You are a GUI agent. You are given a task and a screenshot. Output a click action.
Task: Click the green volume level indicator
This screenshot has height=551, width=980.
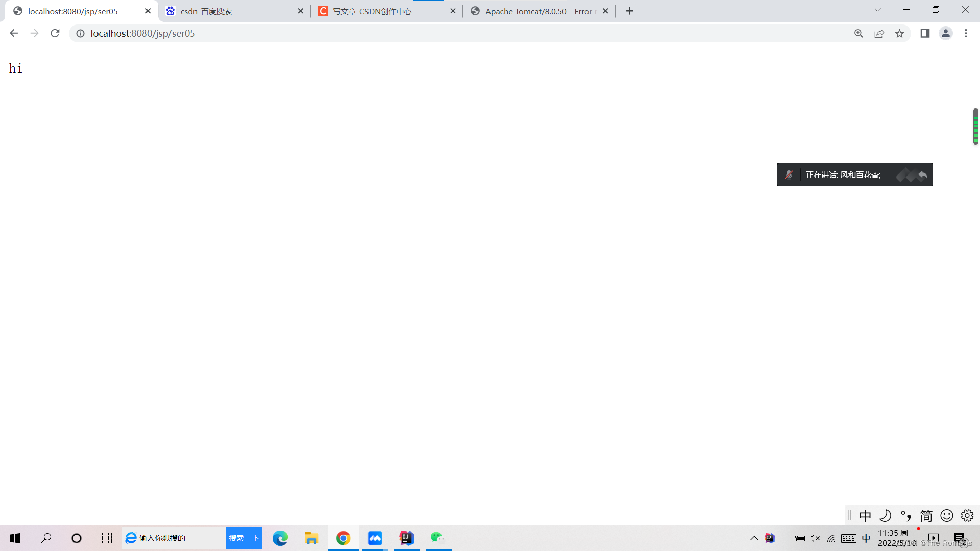[x=975, y=127]
